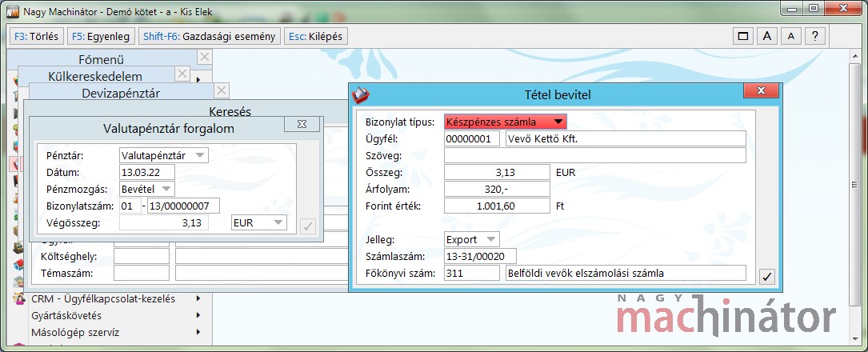Click the Belföldi vevők elszámolási számla field
868x352 pixels.
[x=626, y=273]
